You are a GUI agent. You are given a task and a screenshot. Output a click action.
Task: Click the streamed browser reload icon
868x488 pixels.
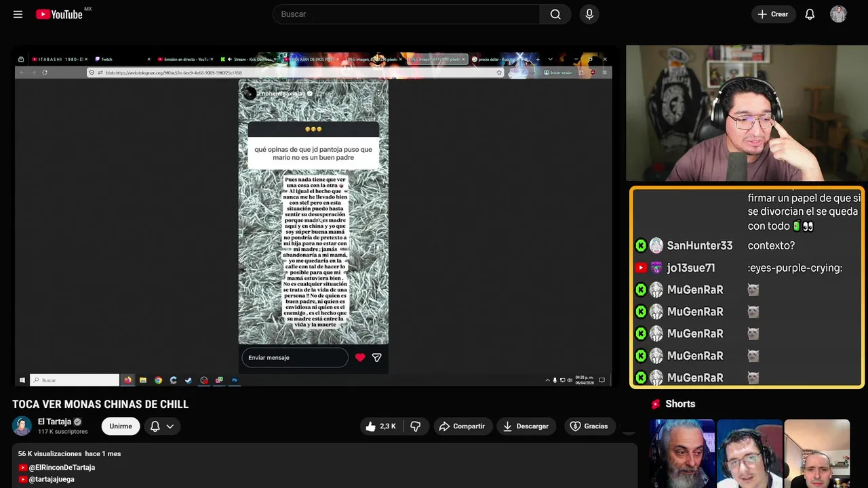coord(45,72)
